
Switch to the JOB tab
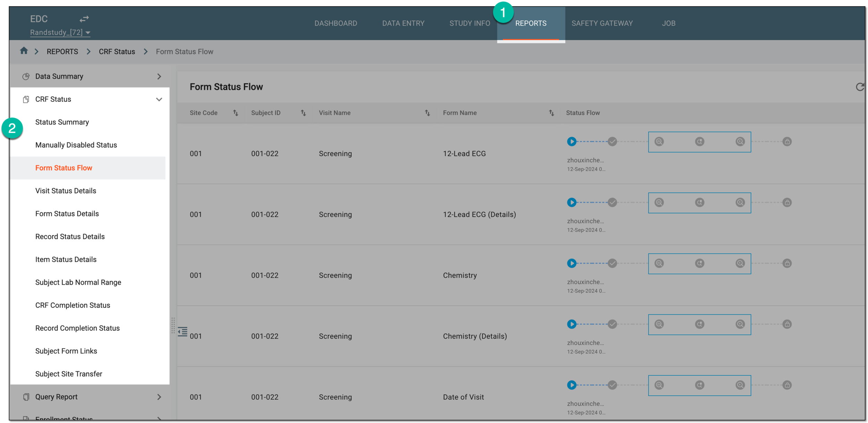click(668, 23)
